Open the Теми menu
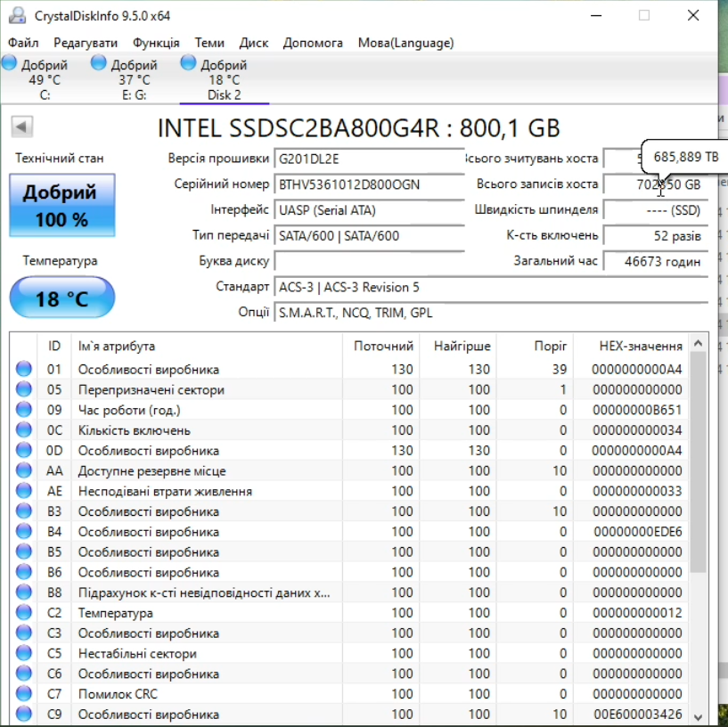 click(209, 43)
